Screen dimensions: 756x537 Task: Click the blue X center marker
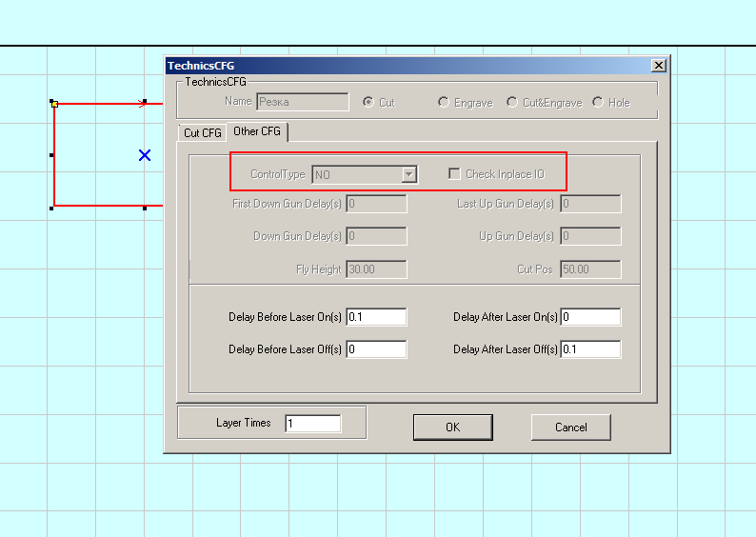(145, 154)
